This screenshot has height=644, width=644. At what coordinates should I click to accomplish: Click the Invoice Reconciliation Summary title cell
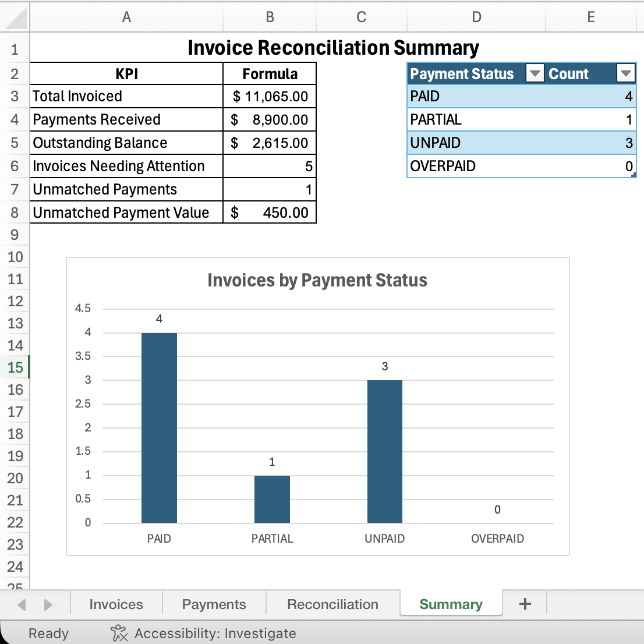(333, 48)
